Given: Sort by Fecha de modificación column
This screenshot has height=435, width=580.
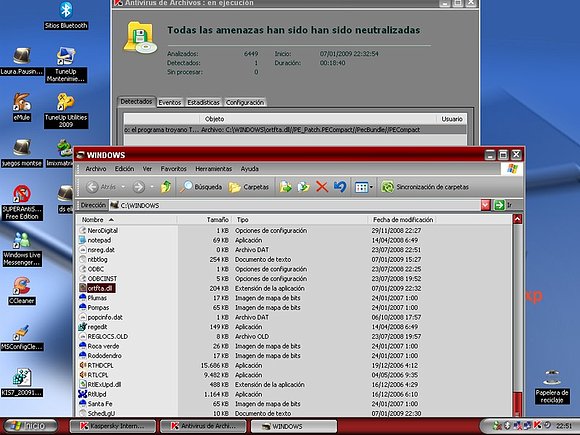Looking at the screenshot, I should click(402, 220).
